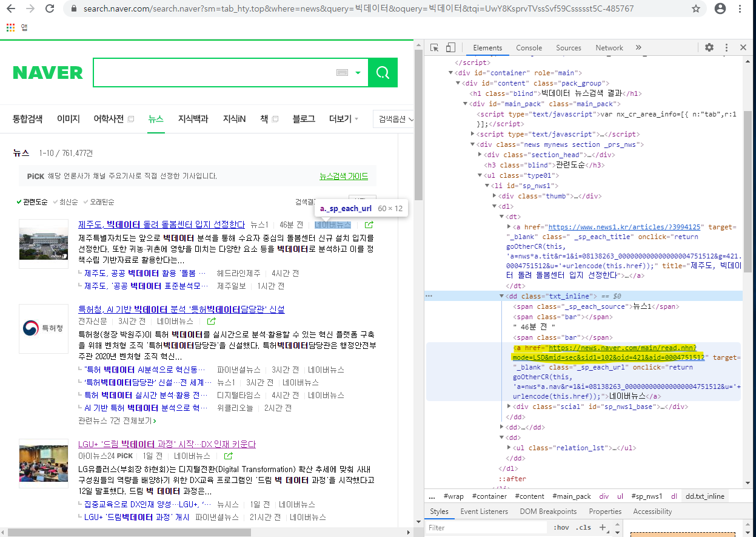Open the Apps shortcut in bookmarks bar
This screenshot has width=756, height=537.
click(16, 27)
